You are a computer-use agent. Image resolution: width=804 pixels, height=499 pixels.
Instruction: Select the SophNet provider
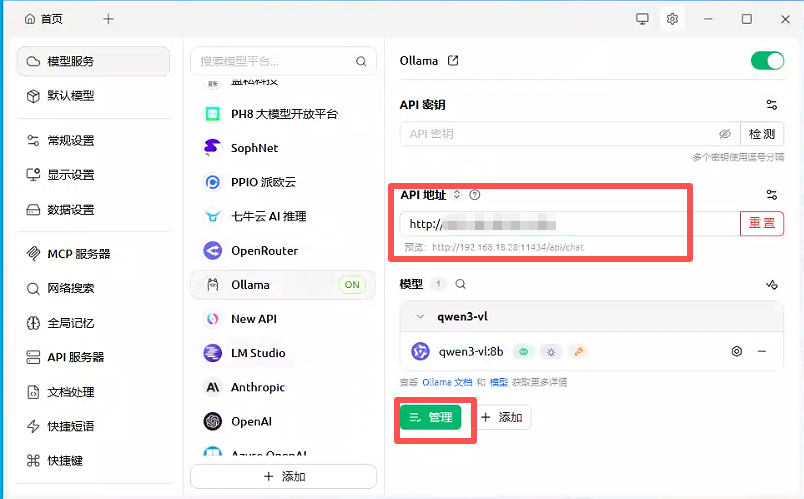pos(283,148)
